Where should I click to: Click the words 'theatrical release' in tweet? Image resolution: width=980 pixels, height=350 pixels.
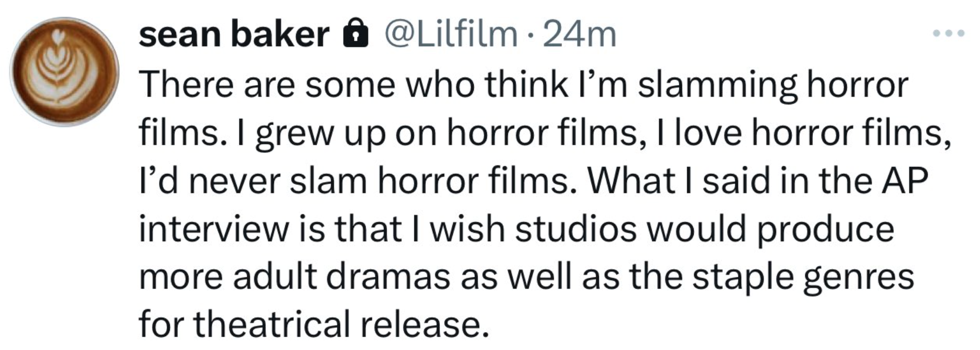pyautogui.click(x=341, y=325)
